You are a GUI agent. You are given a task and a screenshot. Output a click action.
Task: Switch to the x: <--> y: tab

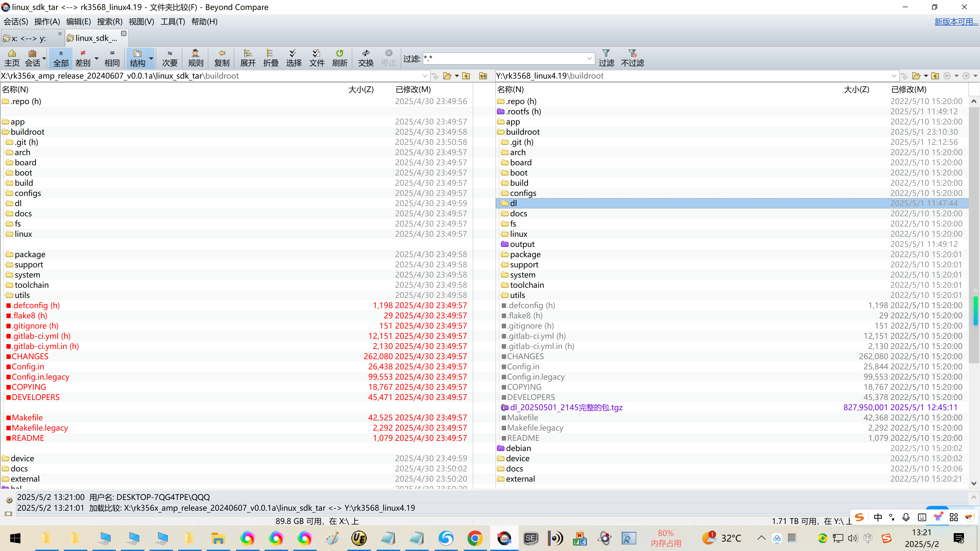pyautogui.click(x=29, y=38)
